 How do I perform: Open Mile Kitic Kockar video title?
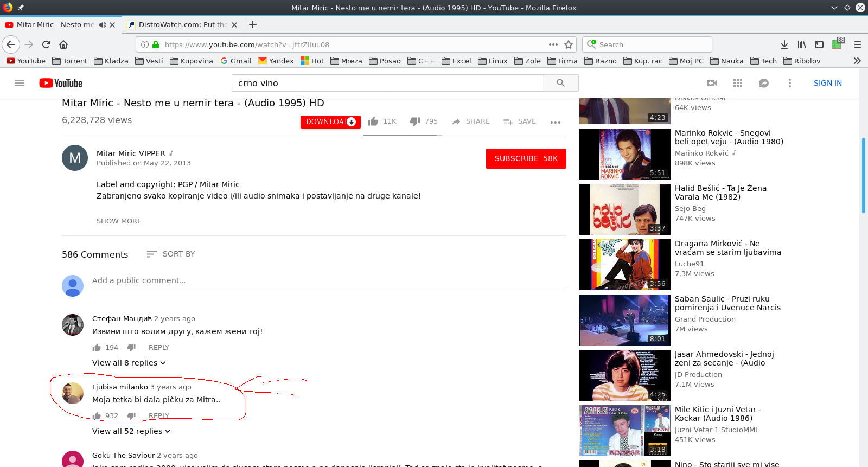718,414
